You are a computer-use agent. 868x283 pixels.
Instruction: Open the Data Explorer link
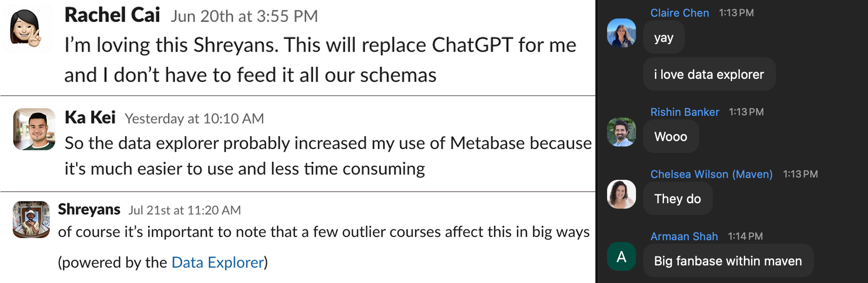[218, 262]
